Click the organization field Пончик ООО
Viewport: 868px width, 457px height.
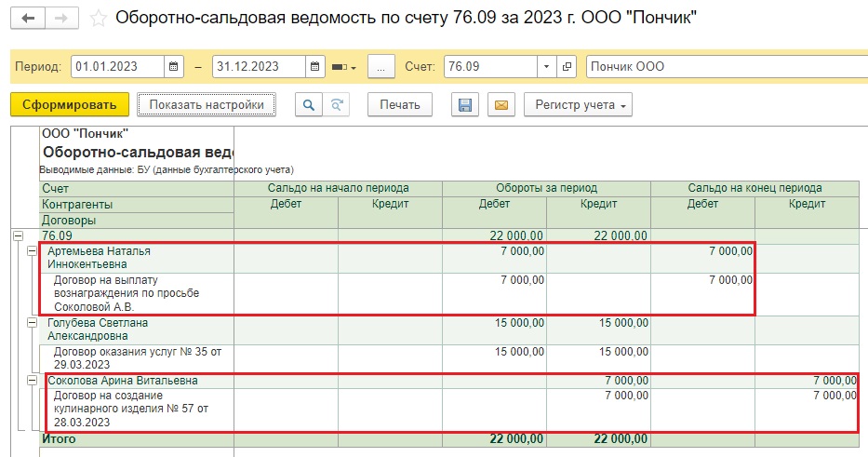click(727, 66)
